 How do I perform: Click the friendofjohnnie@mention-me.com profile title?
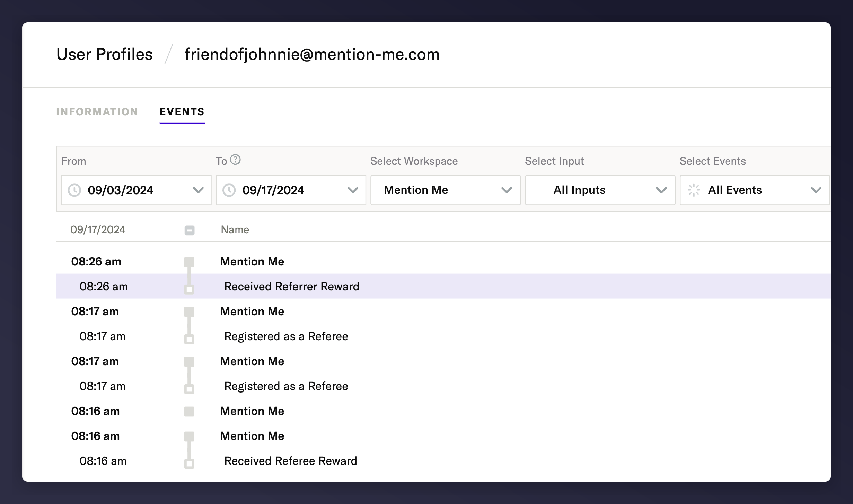tap(312, 54)
